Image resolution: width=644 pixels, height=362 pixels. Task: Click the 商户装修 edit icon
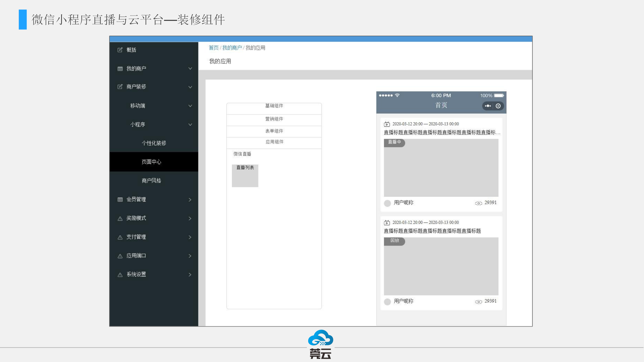(120, 87)
